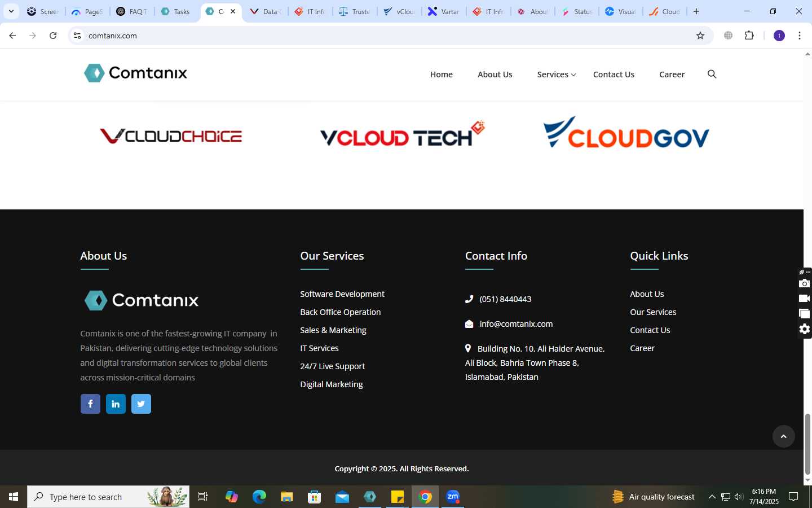Open 24/7 Live Support link
This screenshot has width=812, height=508.
333,366
